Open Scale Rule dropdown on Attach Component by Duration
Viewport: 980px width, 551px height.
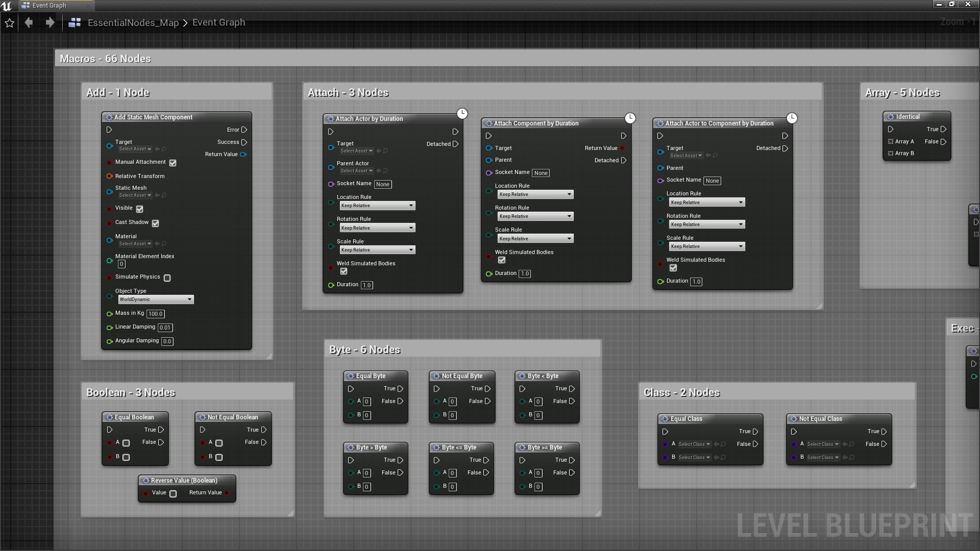pos(535,238)
